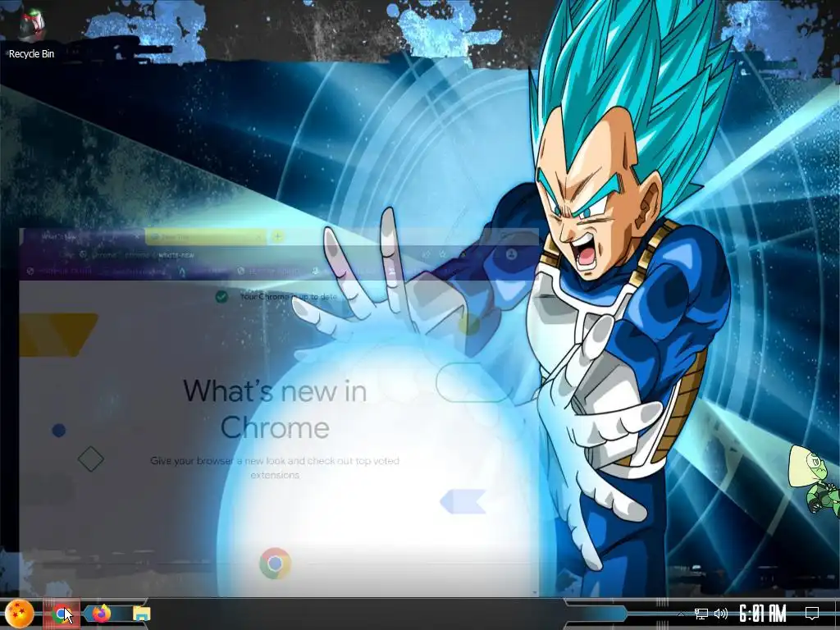The height and width of the screenshot is (630, 840).
Task: Click the 'Your Chrome is up to date' text
Action: click(289, 296)
